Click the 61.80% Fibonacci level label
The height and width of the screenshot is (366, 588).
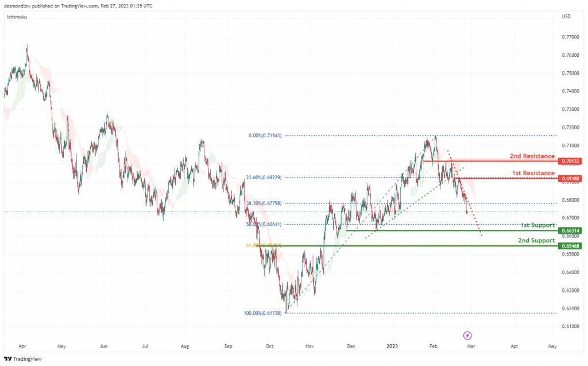point(264,245)
